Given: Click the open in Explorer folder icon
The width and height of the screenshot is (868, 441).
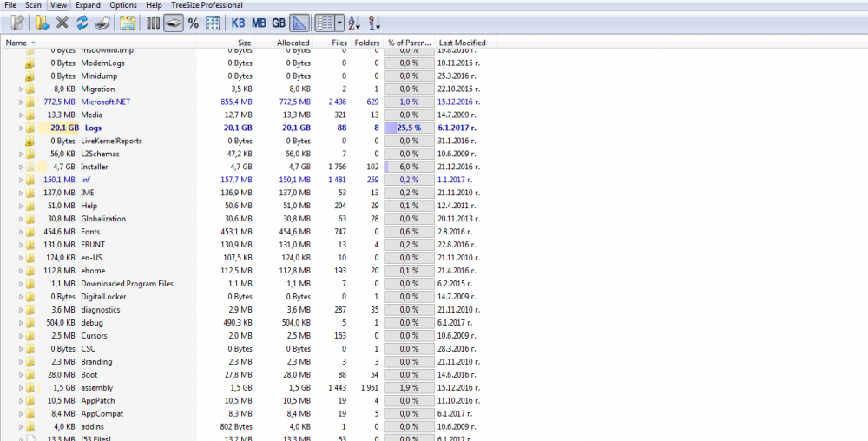Looking at the screenshot, I should [128, 23].
